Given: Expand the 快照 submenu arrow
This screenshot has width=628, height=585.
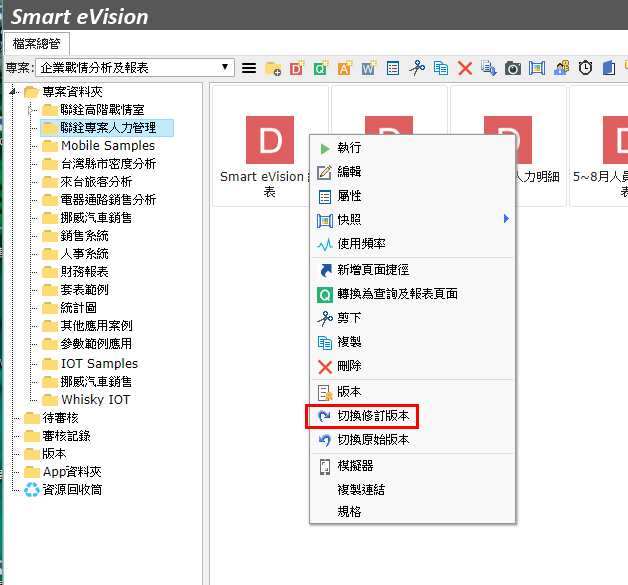Looking at the screenshot, I should (x=506, y=219).
